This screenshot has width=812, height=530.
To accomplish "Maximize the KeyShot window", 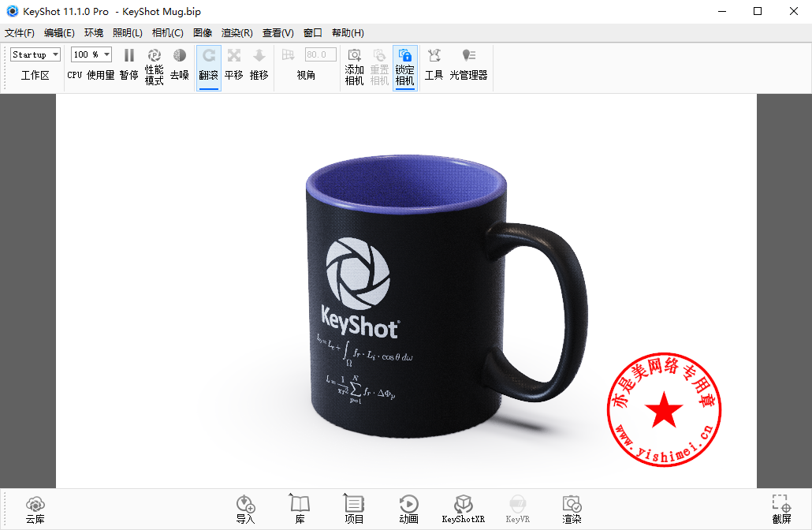I will [x=758, y=11].
